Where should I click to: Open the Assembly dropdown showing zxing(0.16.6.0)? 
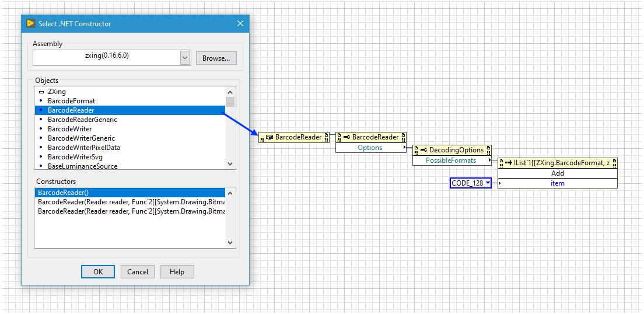pyautogui.click(x=185, y=58)
